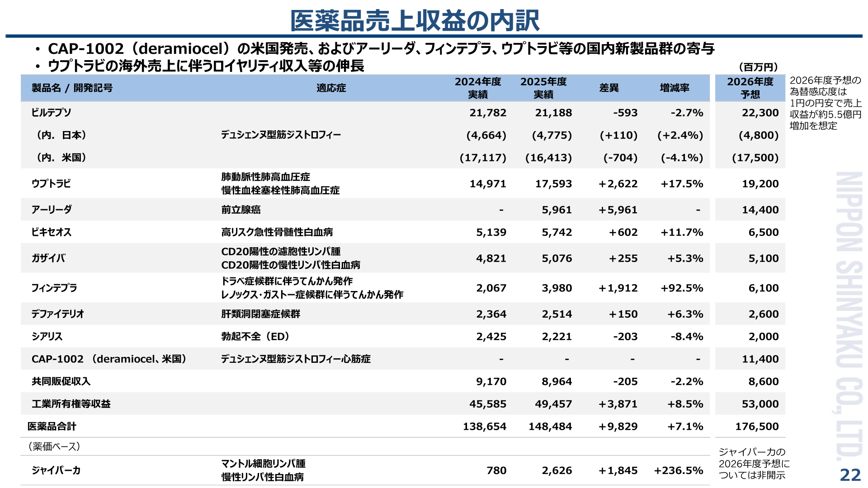
Task: Click the value (+110) in the 日本 row
Action: (618, 136)
